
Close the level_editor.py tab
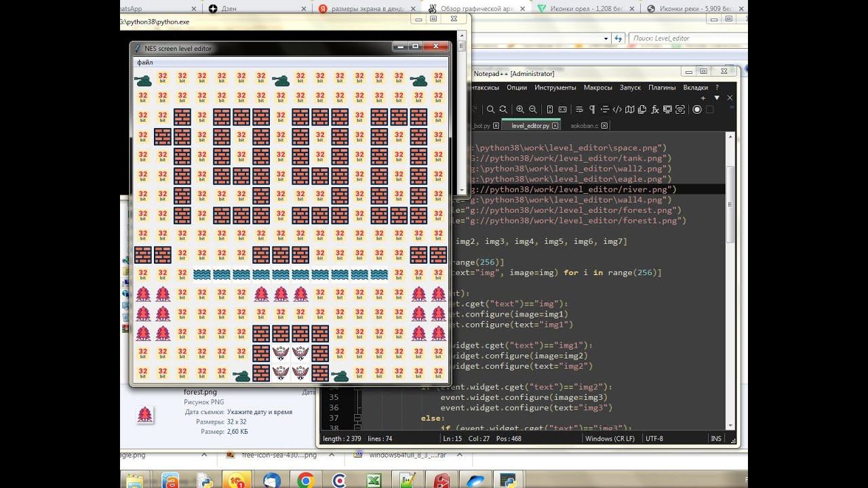[x=555, y=125]
